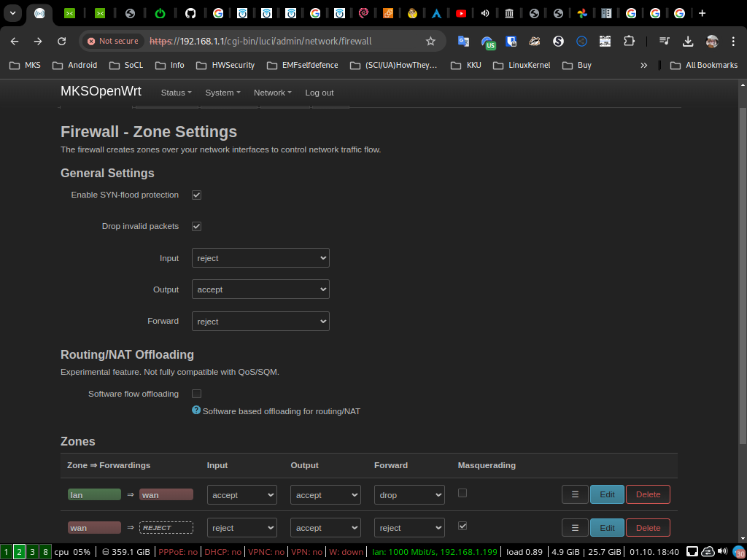747x560 pixels.
Task: Toggle Masquerading checkbox for lan zone
Action: point(462,494)
